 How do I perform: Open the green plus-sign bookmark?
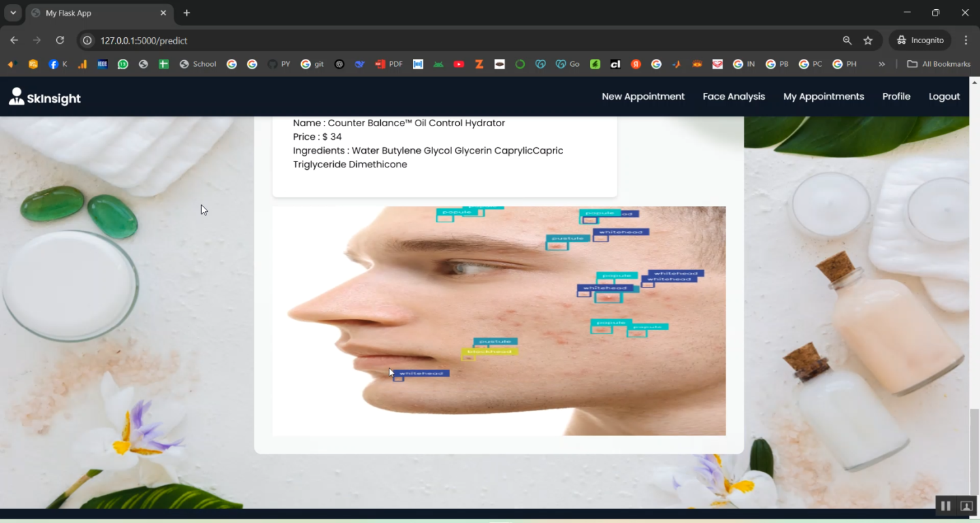point(164,64)
